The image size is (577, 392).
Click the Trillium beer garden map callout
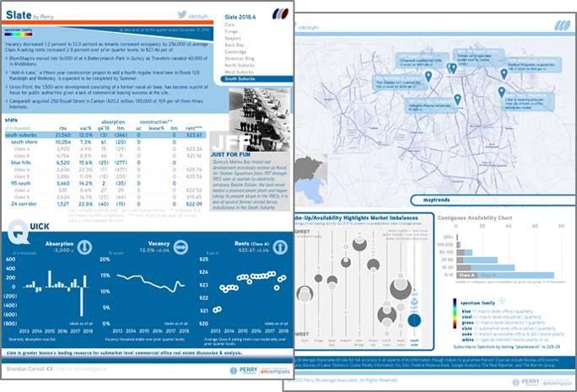pos(478,57)
